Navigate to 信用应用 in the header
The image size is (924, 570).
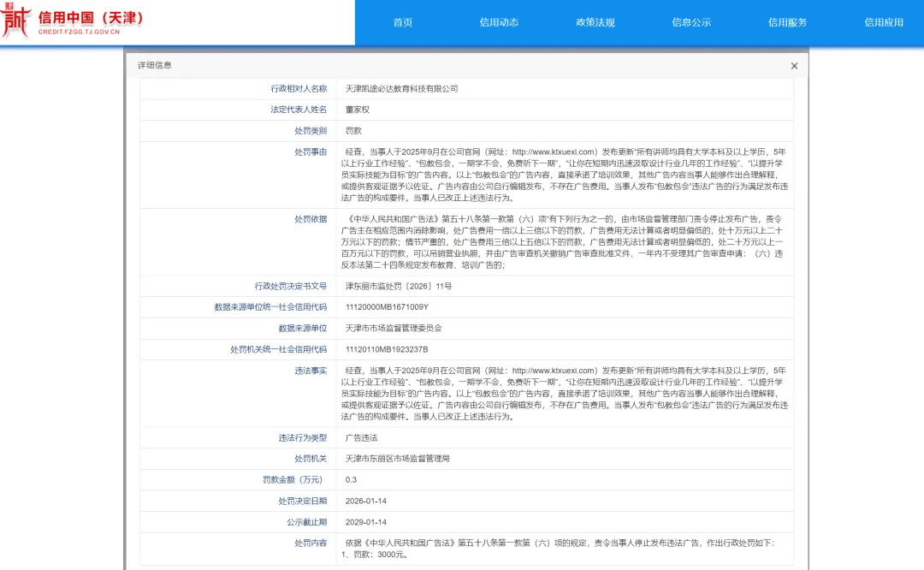[x=883, y=23]
